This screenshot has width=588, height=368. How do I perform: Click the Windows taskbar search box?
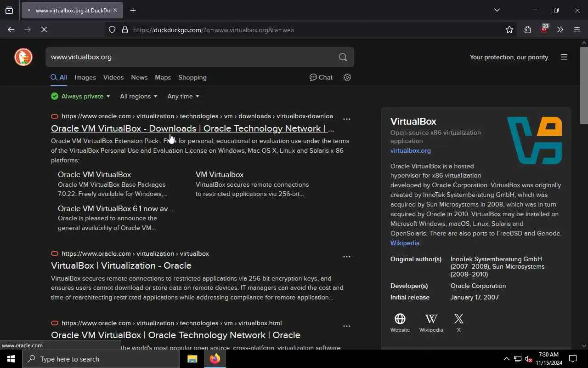101,359
